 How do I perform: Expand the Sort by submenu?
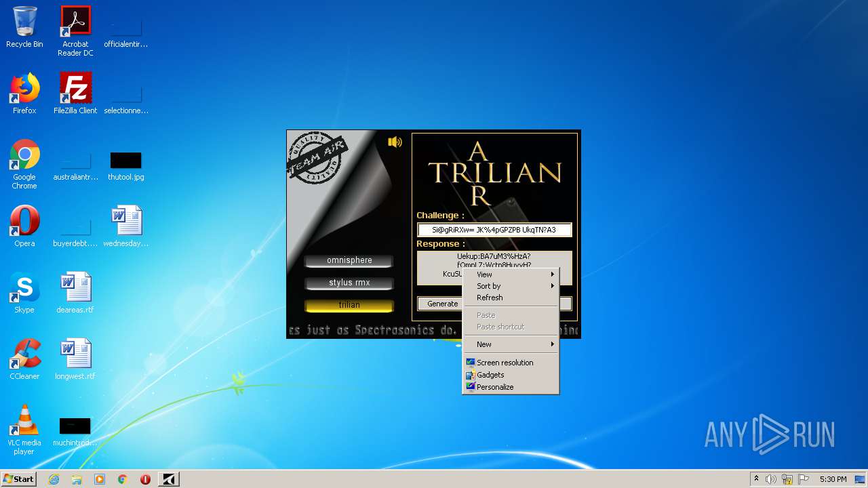pyautogui.click(x=511, y=286)
